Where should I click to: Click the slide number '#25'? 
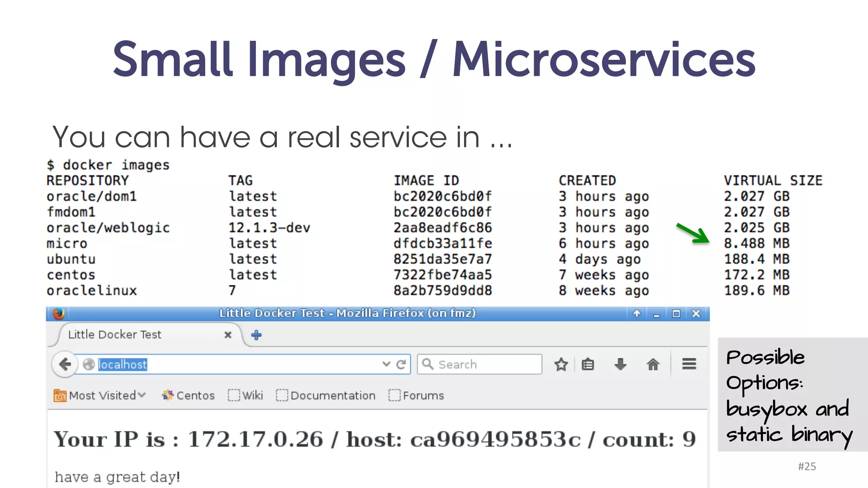click(807, 466)
